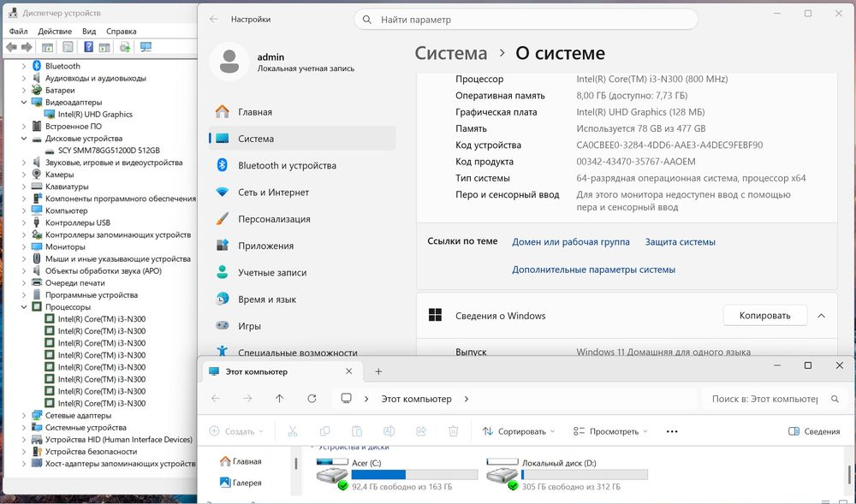Open the Вид menu in Device Manager
The width and height of the screenshot is (856, 504).
tap(89, 31)
